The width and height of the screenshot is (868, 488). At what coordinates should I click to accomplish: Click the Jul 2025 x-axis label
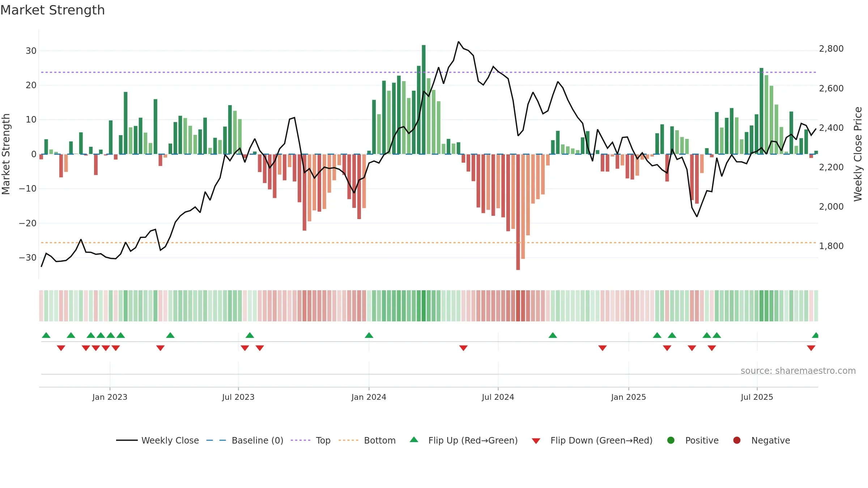[757, 397]
